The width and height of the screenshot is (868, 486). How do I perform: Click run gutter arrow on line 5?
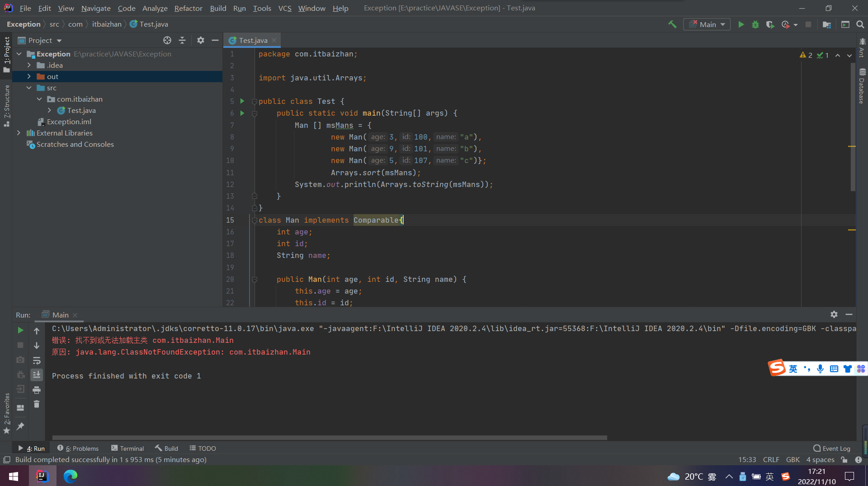[242, 101]
